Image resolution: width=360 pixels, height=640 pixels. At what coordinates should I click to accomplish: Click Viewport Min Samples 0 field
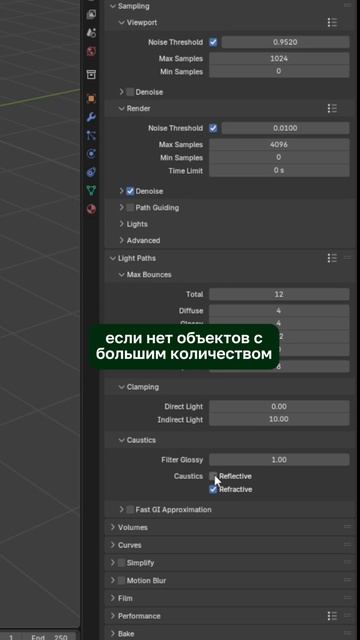[x=279, y=71]
